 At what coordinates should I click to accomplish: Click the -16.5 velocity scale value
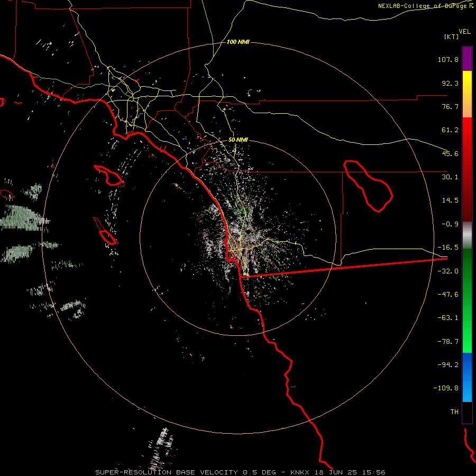click(x=448, y=248)
